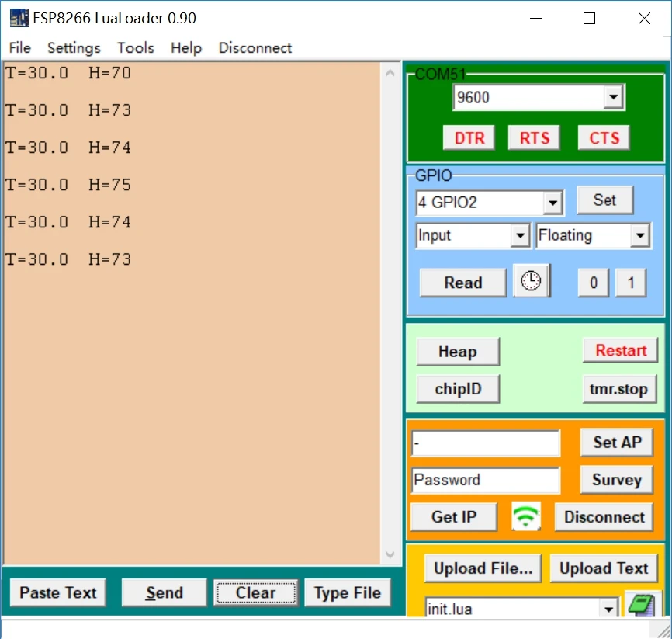
Task: Click the Password input field
Action: pos(486,480)
